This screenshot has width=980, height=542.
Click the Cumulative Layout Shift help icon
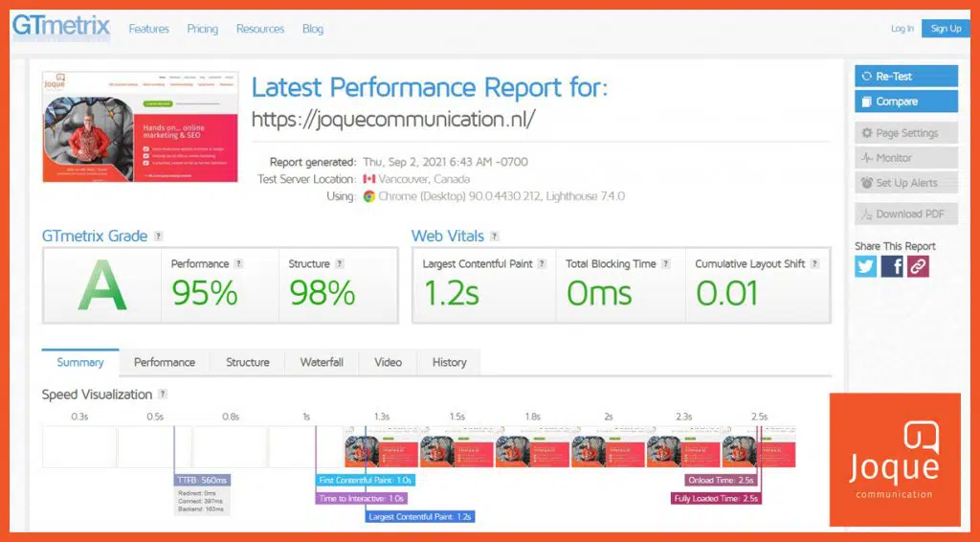click(814, 263)
